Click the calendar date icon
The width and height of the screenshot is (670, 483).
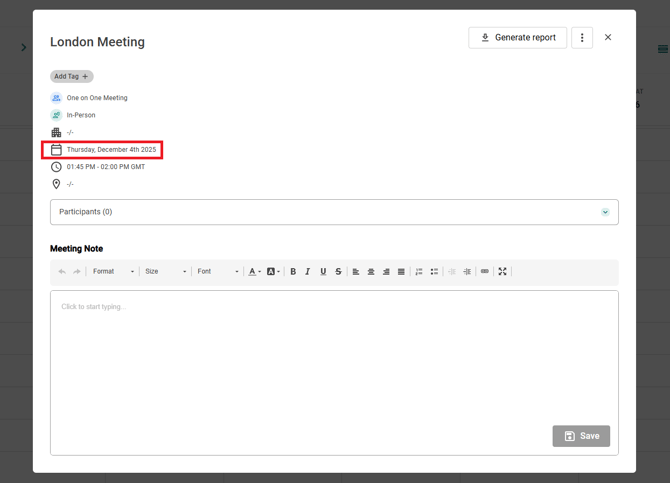pos(56,150)
